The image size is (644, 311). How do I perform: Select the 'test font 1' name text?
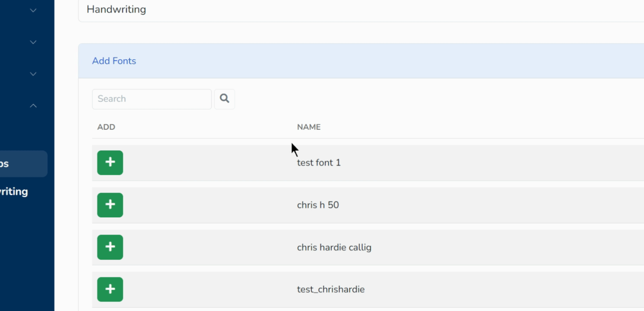[319, 163]
